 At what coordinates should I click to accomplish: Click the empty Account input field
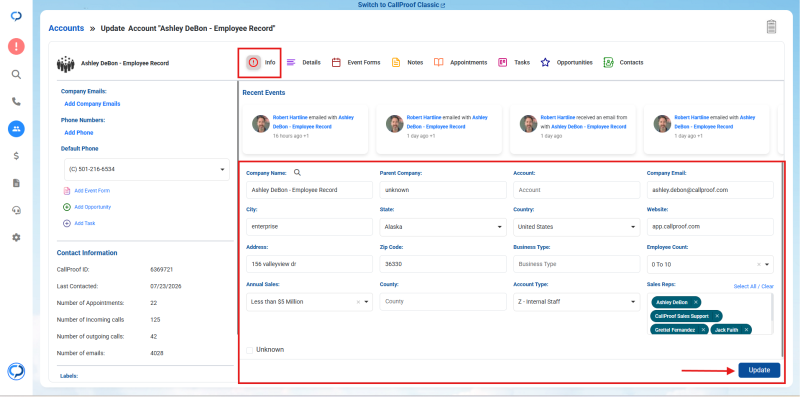(577, 190)
